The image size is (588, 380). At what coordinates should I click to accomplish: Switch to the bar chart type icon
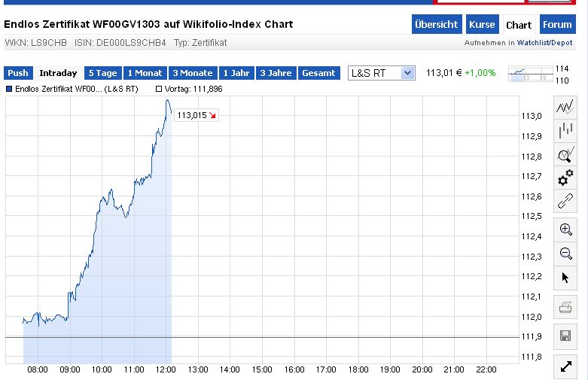pyautogui.click(x=565, y=132)
